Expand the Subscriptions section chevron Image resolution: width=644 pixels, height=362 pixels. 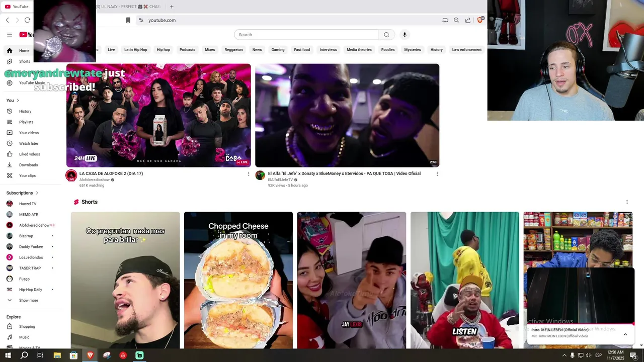(x=37, y=193)
